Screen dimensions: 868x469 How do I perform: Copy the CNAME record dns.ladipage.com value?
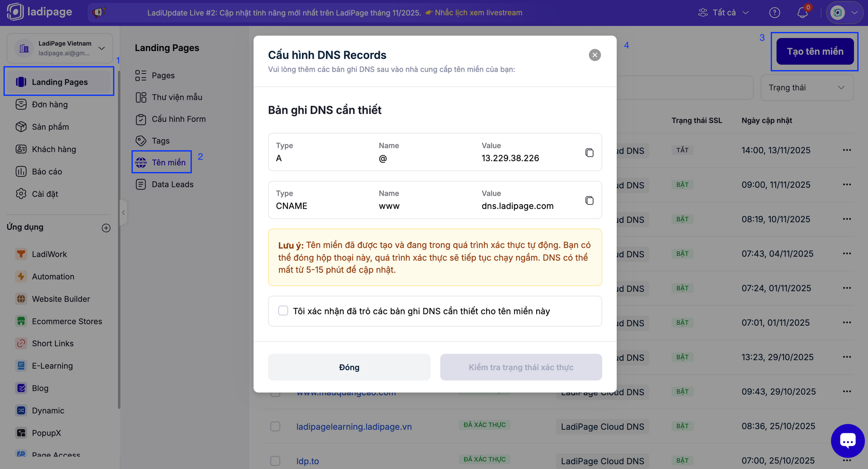point(589,201)
